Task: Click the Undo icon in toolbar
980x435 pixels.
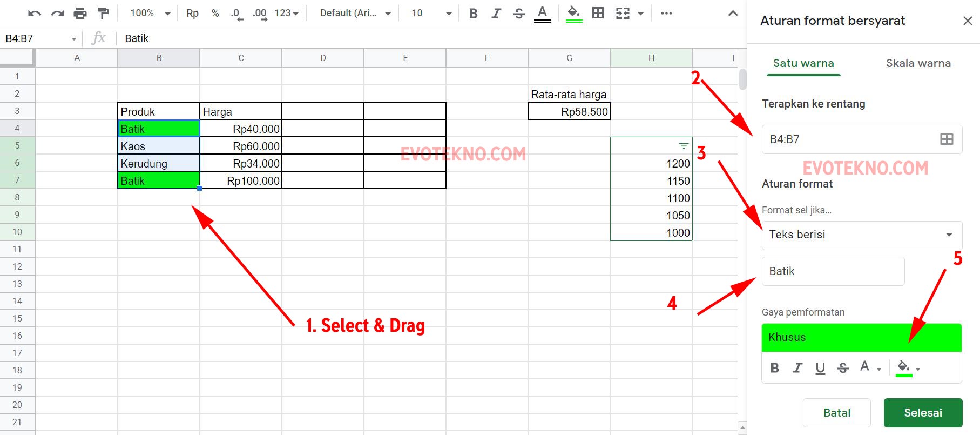Action: (35, 14)
